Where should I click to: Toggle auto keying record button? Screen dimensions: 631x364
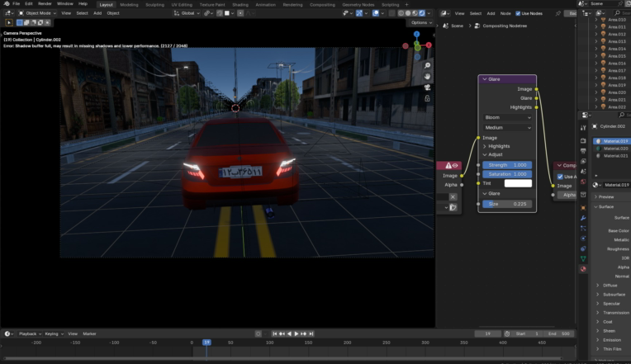click(x=259, y=333)
